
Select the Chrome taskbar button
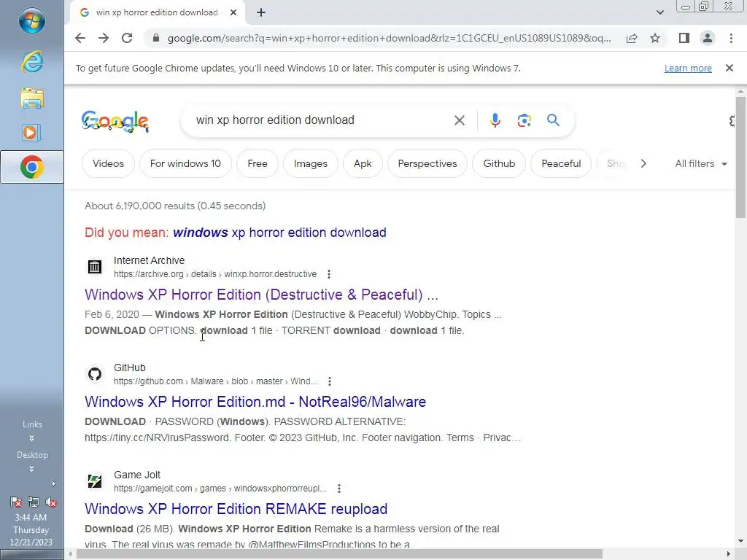point(32,167)
